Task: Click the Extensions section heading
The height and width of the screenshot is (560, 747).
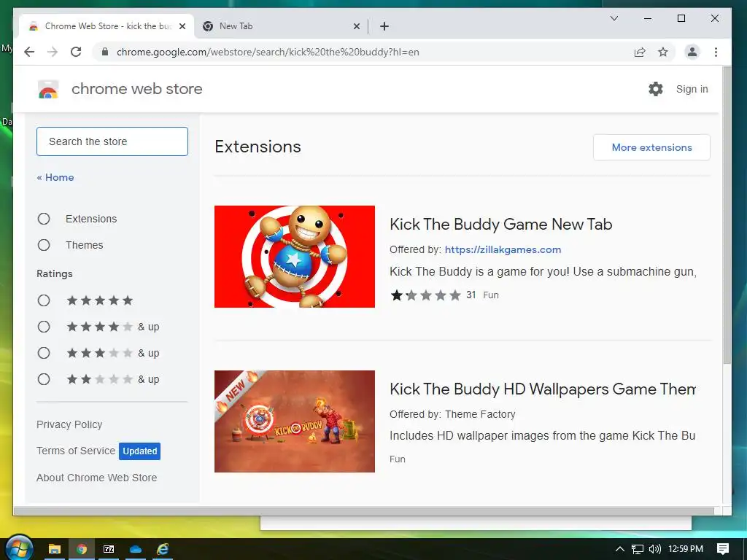Action: tap(258, 147)
